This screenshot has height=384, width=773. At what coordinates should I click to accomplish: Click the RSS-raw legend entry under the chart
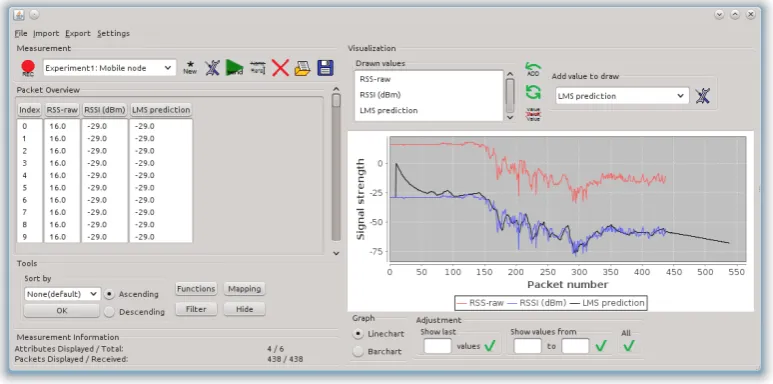480,303
